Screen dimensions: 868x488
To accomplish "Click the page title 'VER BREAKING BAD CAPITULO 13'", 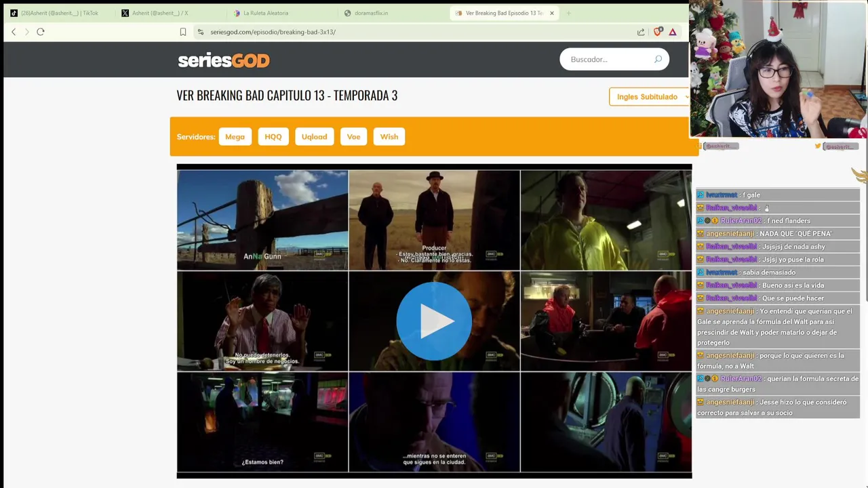I will tap(287, 96).
